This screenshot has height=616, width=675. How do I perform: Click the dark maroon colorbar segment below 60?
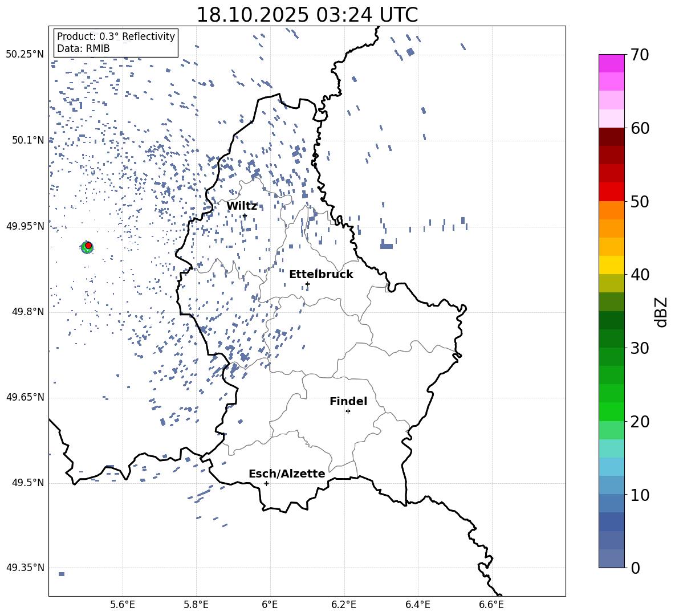pyautogui.click(x=612, y=137)
